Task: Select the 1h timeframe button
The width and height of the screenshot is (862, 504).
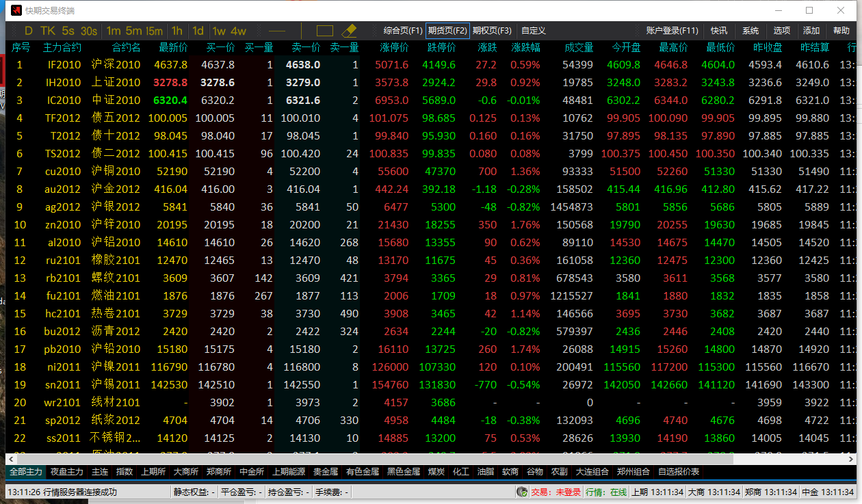Action: (x=177, y=31)
